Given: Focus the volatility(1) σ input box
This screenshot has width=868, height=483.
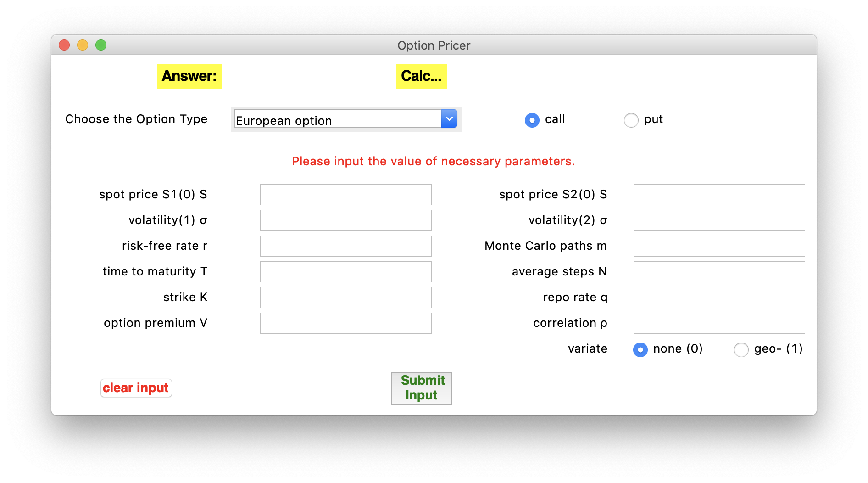Looking at the screenshot, I should (345, 220).
